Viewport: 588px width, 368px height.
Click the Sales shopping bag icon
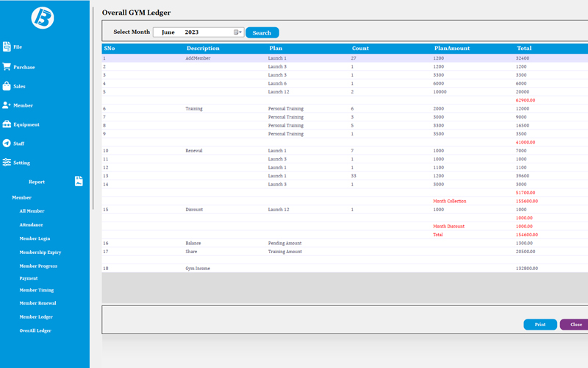tap(7, 86)
